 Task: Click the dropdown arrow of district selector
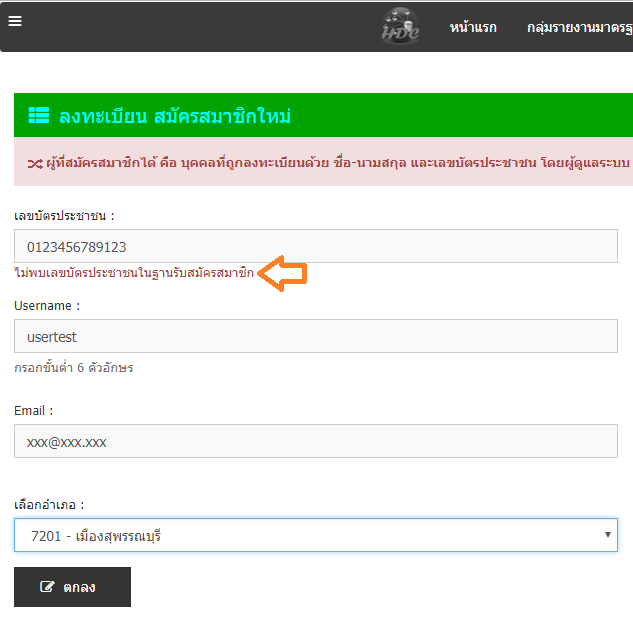point(608,535)
